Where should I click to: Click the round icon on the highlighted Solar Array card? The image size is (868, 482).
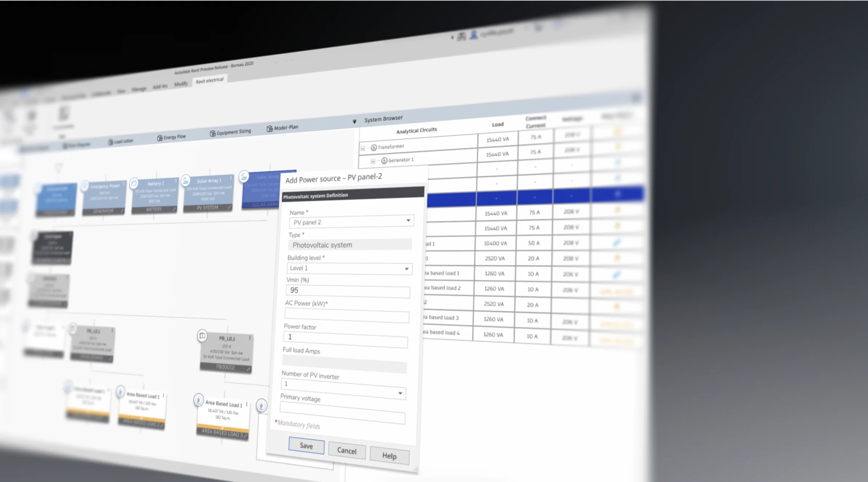tap(244, 177)
